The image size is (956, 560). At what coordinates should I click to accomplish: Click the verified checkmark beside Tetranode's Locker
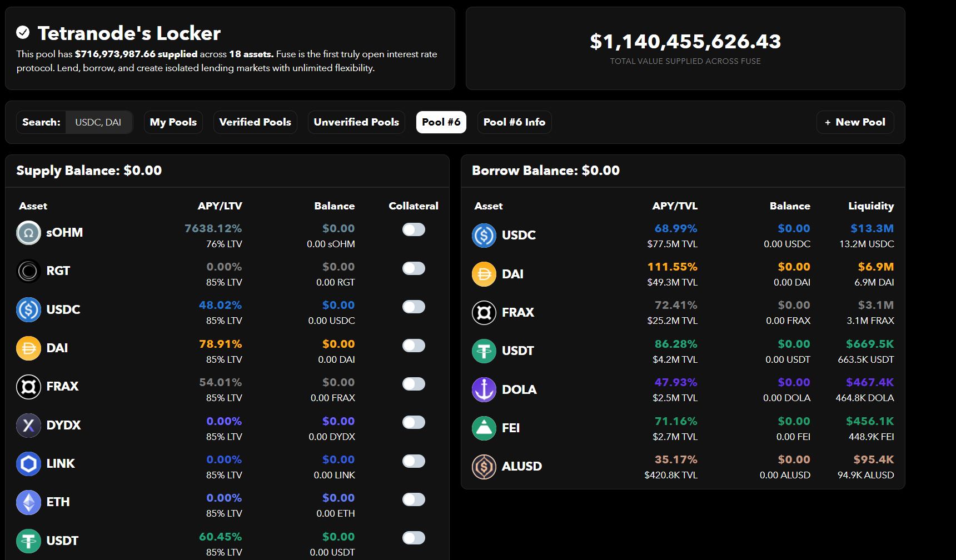(x=23, y=33)
